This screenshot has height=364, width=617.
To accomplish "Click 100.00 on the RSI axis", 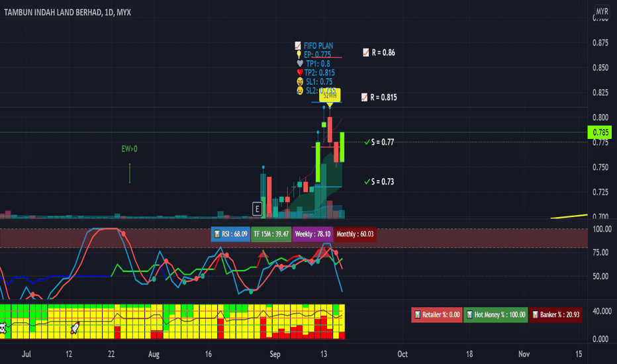I will 602,229.
